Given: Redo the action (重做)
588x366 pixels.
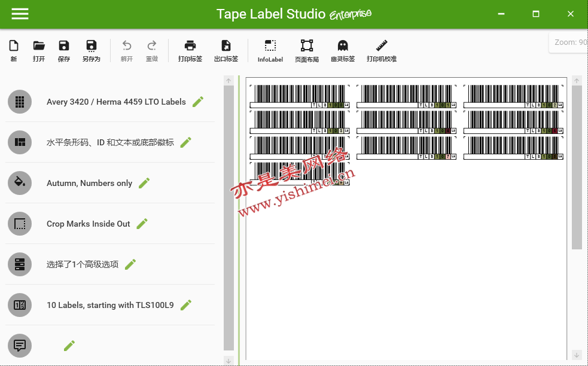Looking at the screenshot, I should tap(152, 51).
